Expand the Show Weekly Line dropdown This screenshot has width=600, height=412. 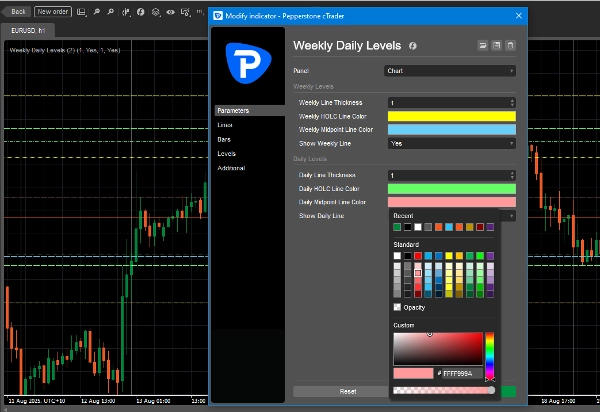pos(450,143)
